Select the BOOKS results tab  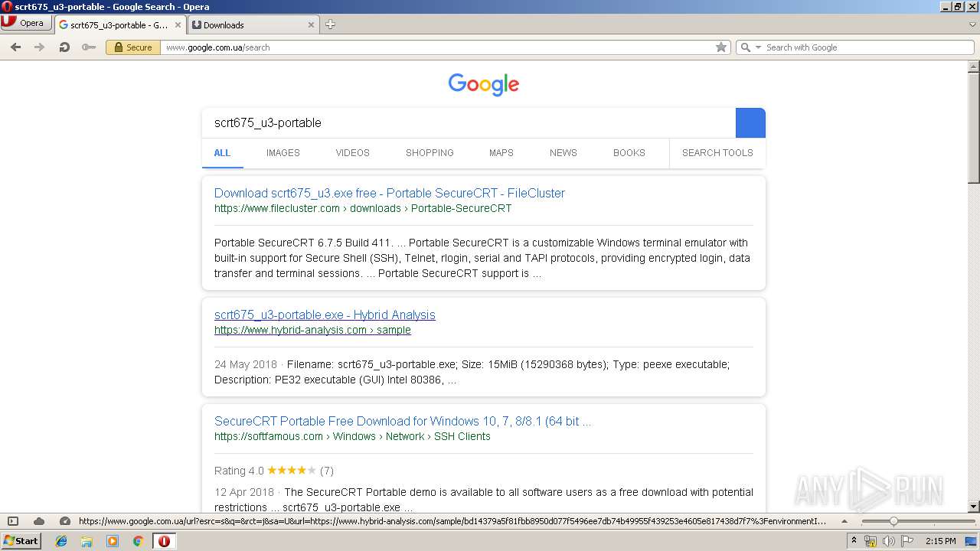(x=629, y=153)
